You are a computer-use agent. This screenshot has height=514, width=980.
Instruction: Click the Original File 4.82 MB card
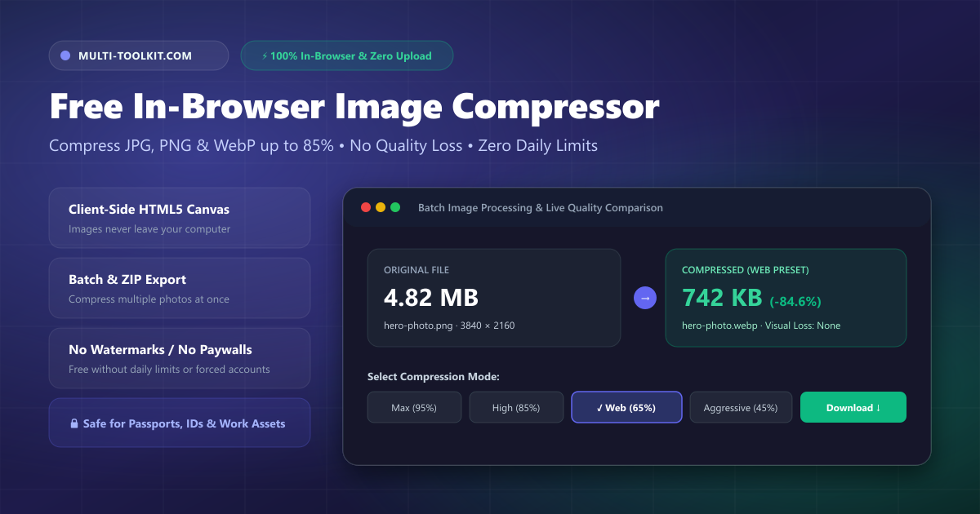click(494, 298)
